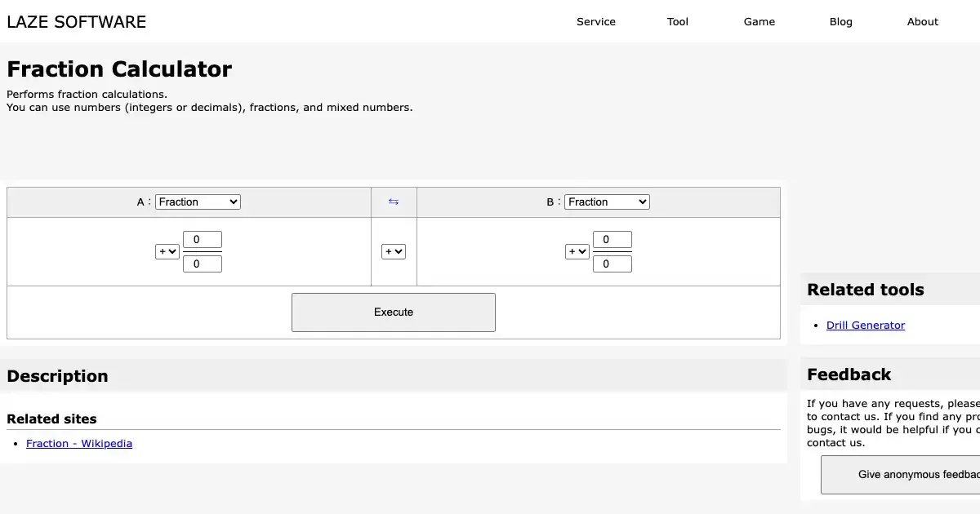Image resolution: width=980 pixels, height=514 pixels.
Task: Go to the Game menu item
Action: click(759, 22)
